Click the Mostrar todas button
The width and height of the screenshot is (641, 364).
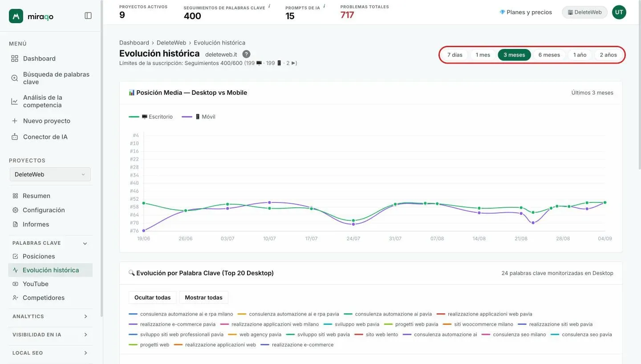[203, 298]
